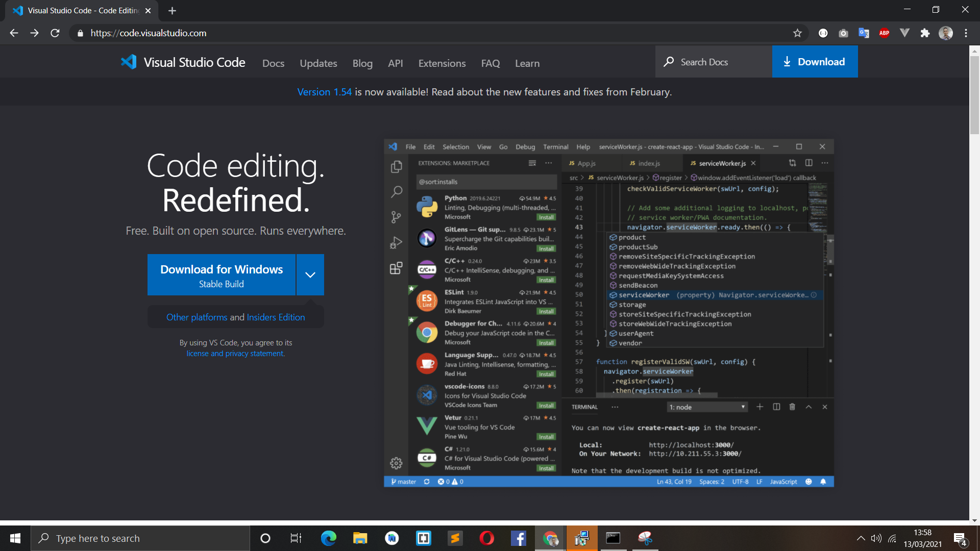Switch to the index.js editor tab

point(649,163)
